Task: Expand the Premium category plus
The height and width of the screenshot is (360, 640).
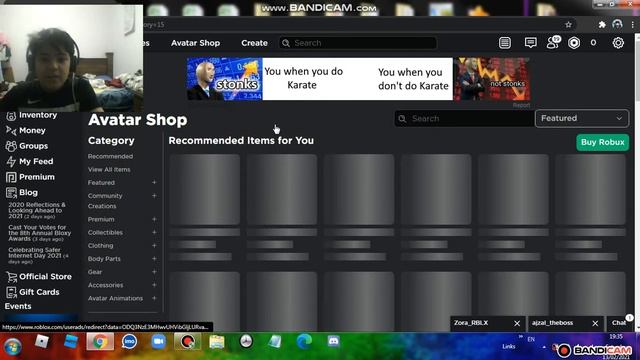Action: pos(154,219)
